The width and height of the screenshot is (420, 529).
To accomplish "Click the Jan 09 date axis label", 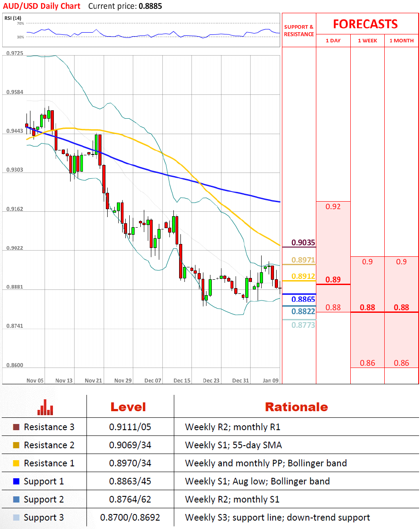I will tap(270, 381).
